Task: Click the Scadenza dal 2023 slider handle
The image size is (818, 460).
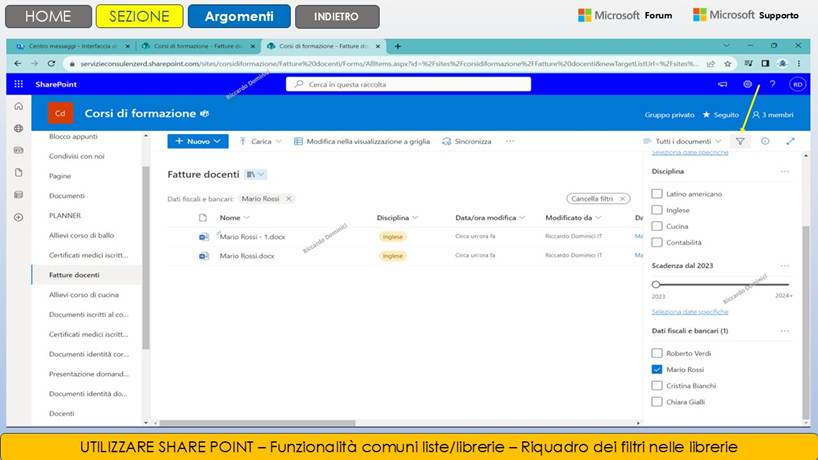Action: (x=656, y=284)
